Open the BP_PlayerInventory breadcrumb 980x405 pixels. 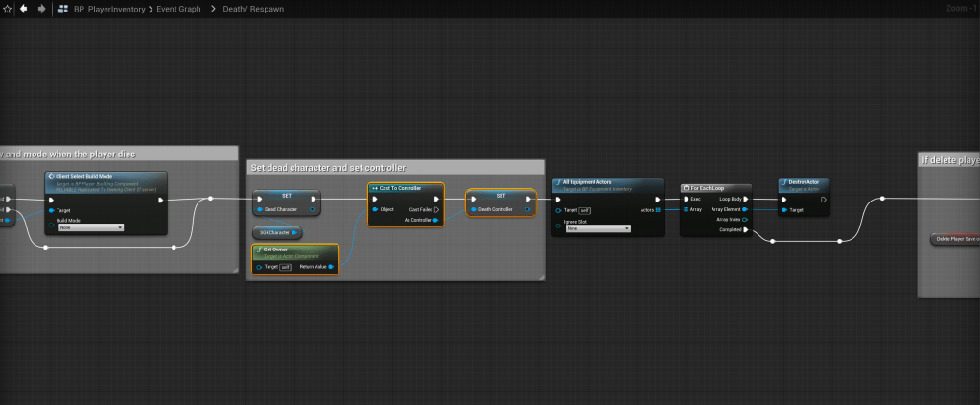(x=109, y=9)
